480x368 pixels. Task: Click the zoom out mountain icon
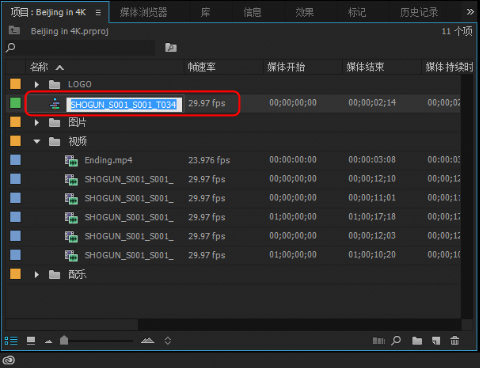[x=49, y=341]
